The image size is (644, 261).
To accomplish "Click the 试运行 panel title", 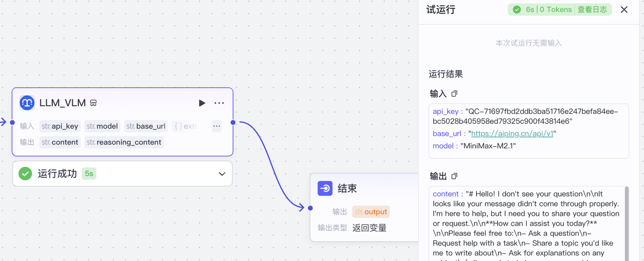I will pyautogui.click(x=441, y=10).
